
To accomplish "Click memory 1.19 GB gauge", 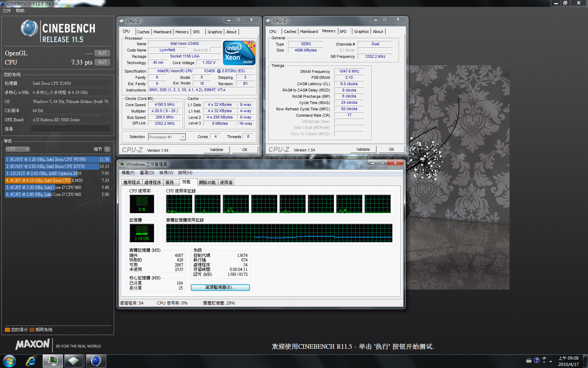I will coord(142,233).
